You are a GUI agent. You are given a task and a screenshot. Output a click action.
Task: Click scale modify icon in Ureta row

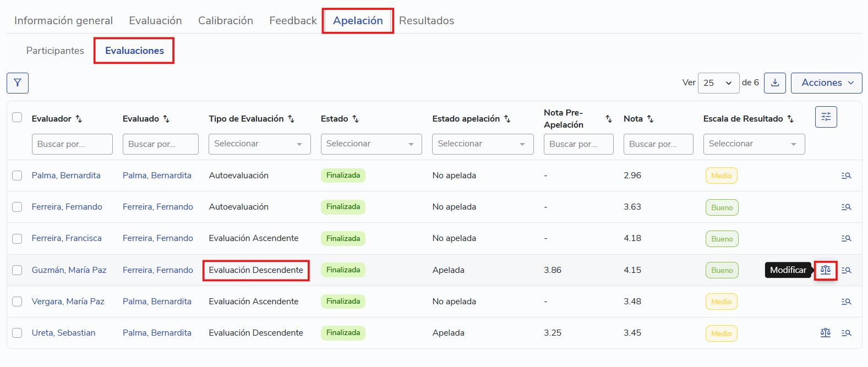pos(825,333)
